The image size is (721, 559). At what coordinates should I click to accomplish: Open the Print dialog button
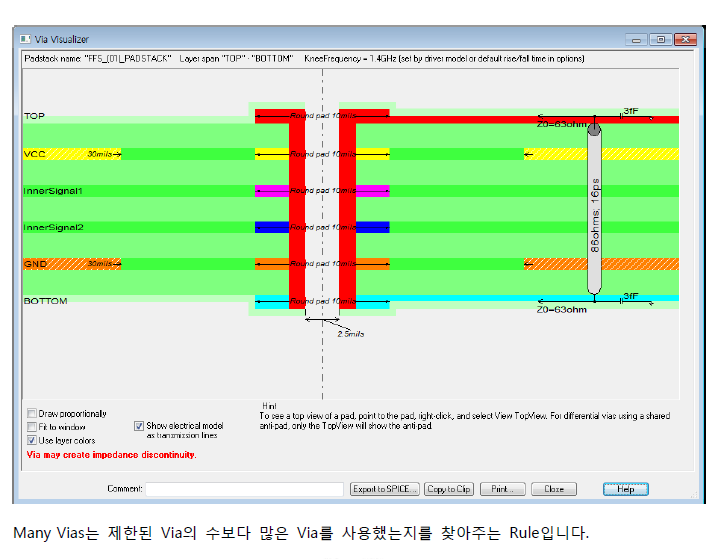coord(502,489)
